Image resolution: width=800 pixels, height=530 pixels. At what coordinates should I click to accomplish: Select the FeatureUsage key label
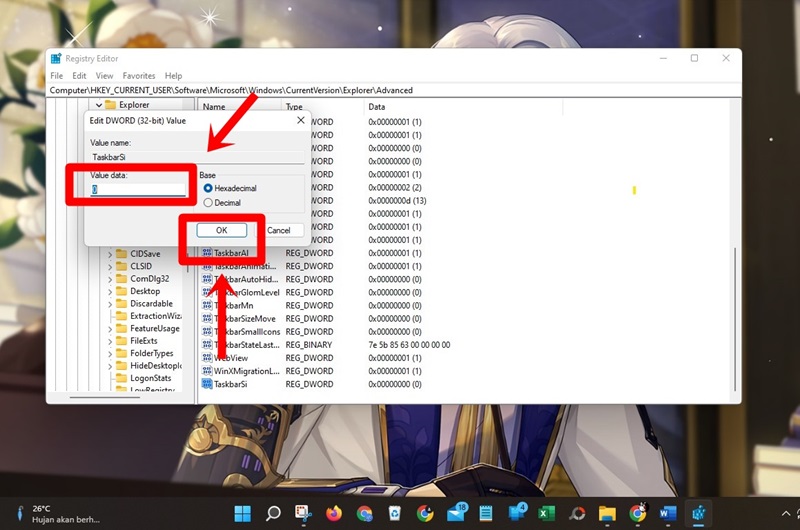[x=155, y=329]
